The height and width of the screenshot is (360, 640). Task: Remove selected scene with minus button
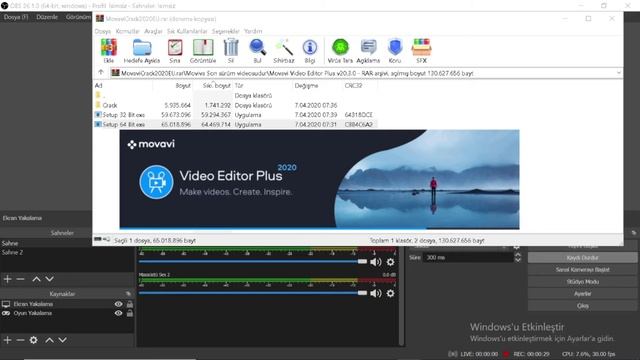pos(20,279)
